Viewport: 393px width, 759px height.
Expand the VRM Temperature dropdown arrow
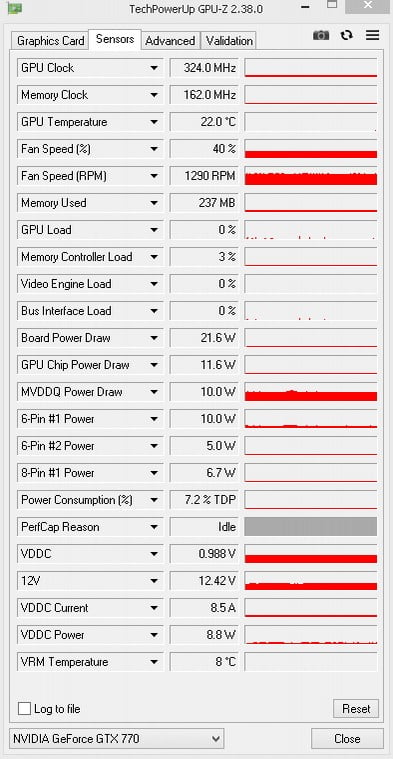pos(154,662)
